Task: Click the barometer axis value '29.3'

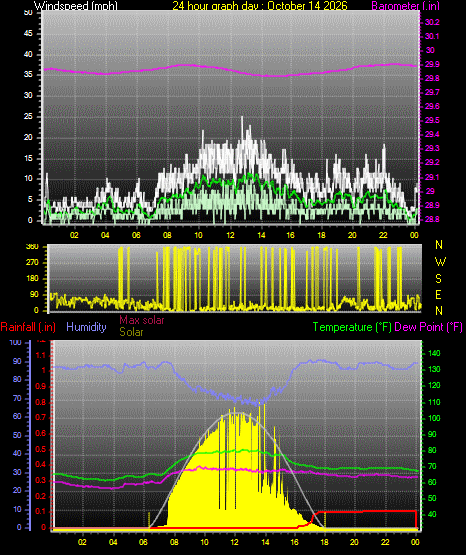Action: [x=432, y=148]
